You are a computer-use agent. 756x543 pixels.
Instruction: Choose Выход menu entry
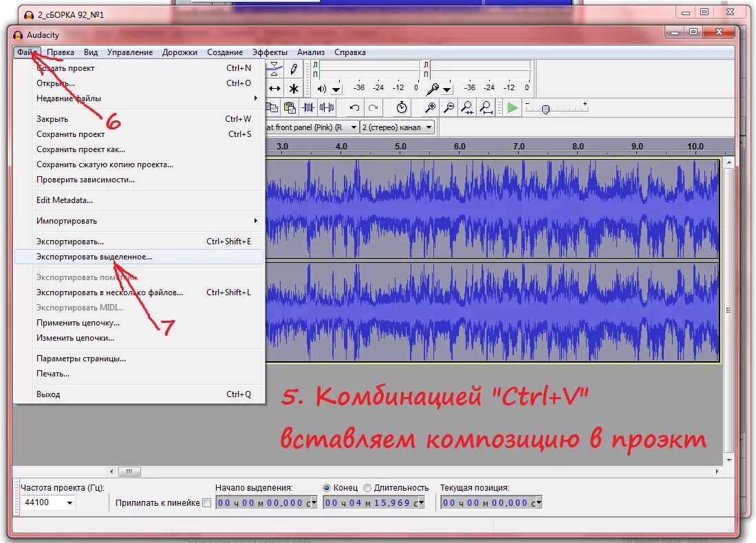[x=140, y=394]
